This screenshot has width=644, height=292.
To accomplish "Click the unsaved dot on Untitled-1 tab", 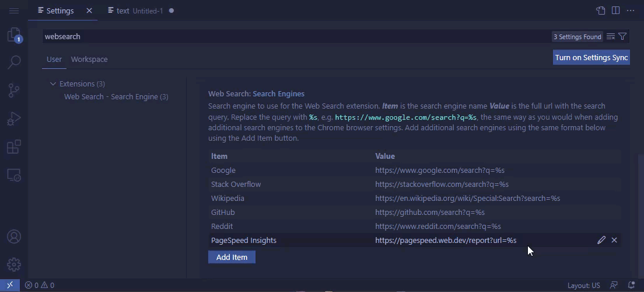I will pyautogui.click(x=171, y=11).
